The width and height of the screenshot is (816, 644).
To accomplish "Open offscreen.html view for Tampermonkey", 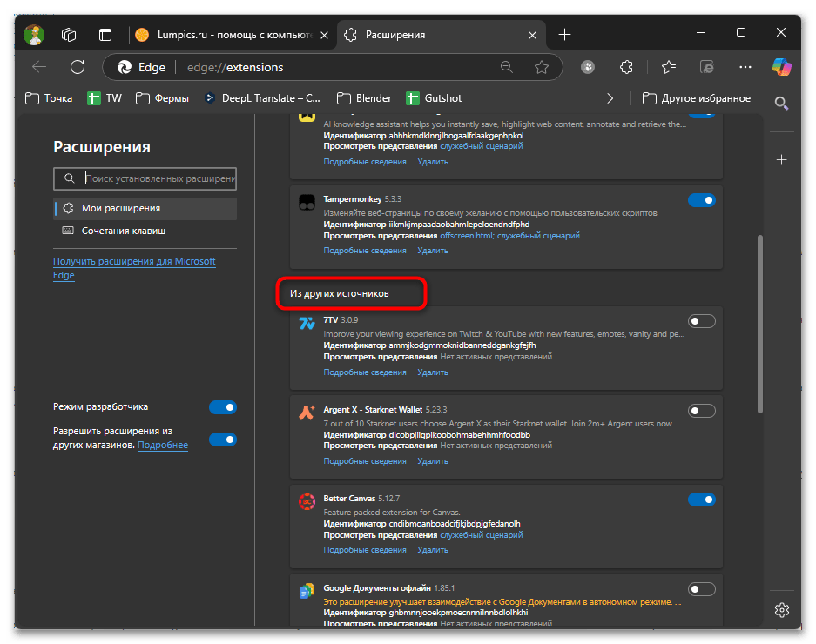I will click(468, 236).
